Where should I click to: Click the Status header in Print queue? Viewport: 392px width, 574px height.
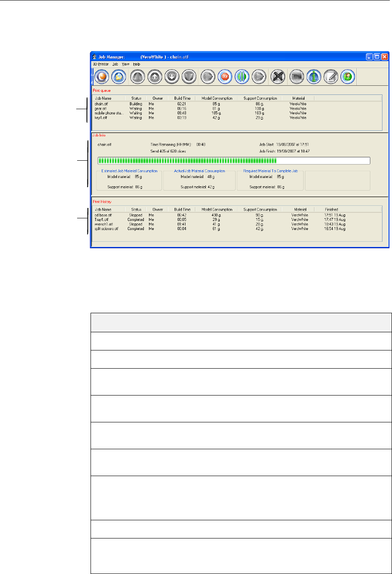click(x=136, y=98)
